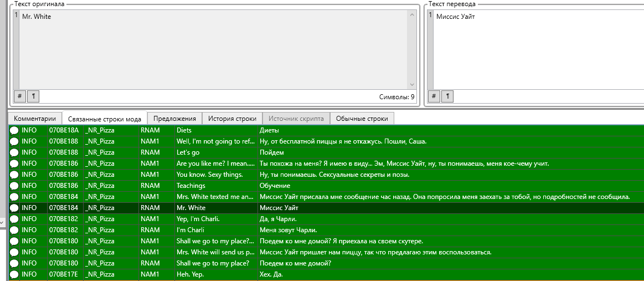This screenshot has height=281, width=644.
Task: Click the speech bubble icon beside "Are you like me? I mean..."
Action: point(14,164)
